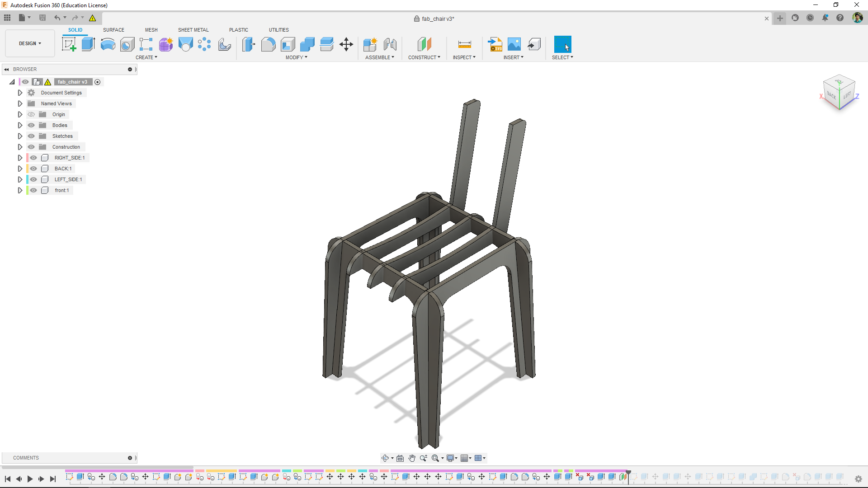The image size is (868, 488).
Task: Click the Undo button
Action: coord(57,18)
